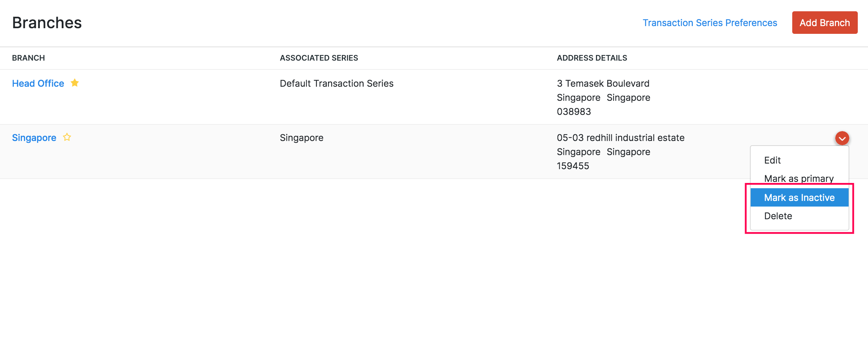Image resolution: width=868 pixels, height=362 pixels.
Task: Click the 05-03 redhill industrial estate address
Action: coord(620,138)
